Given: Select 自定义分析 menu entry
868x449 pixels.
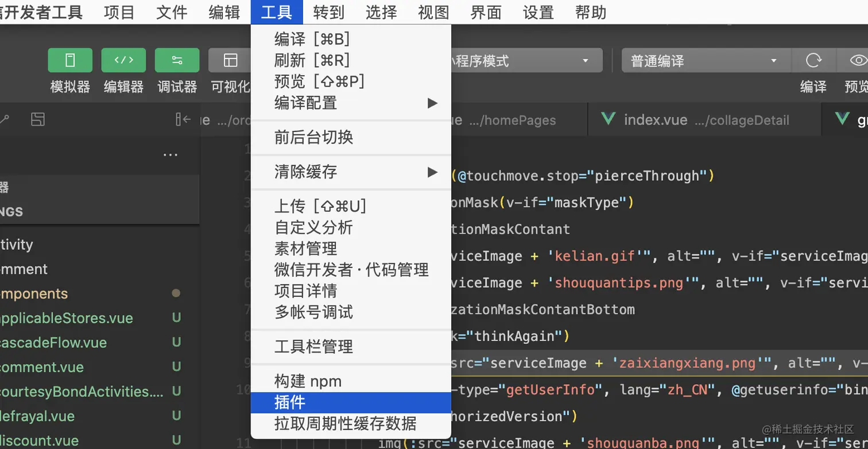Looking at the screenshot, I should click(351, 227).
